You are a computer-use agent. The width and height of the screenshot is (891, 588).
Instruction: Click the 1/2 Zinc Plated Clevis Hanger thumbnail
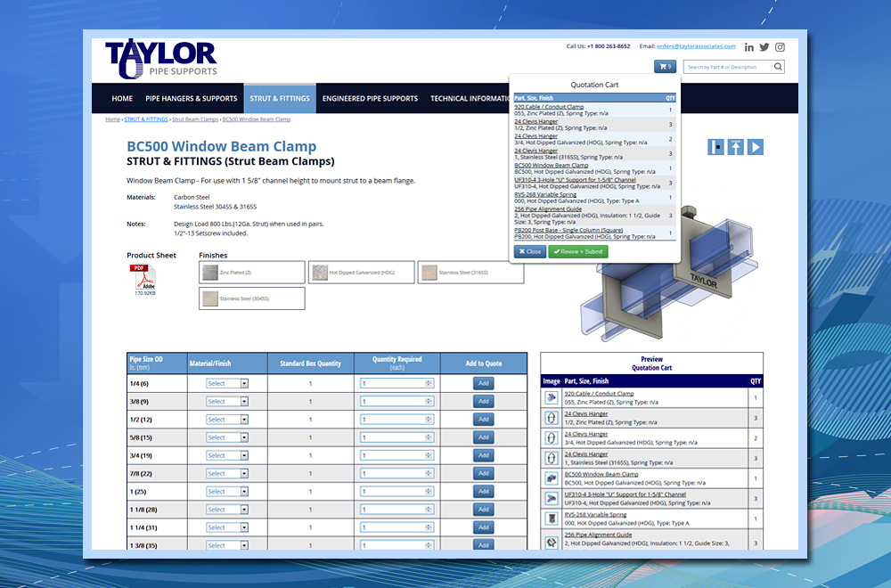pos(552,418)
